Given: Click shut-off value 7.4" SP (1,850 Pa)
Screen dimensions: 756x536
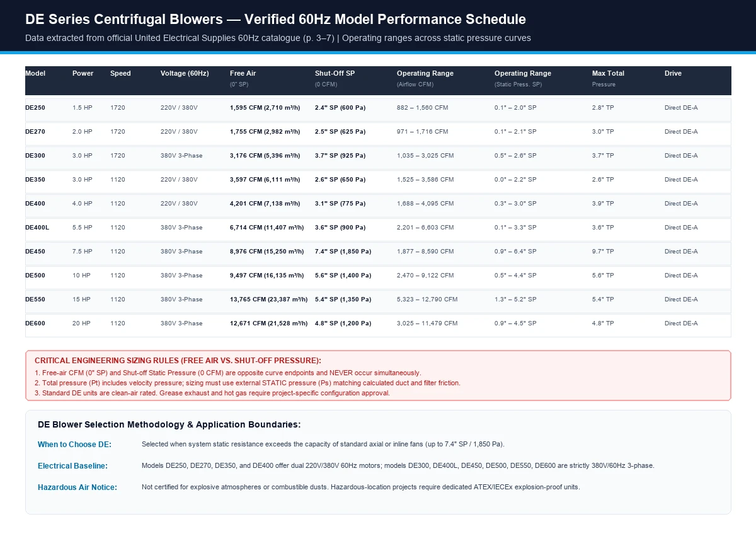Looking at the screenshot, I should pyautogui.click(x=343, y=252).
